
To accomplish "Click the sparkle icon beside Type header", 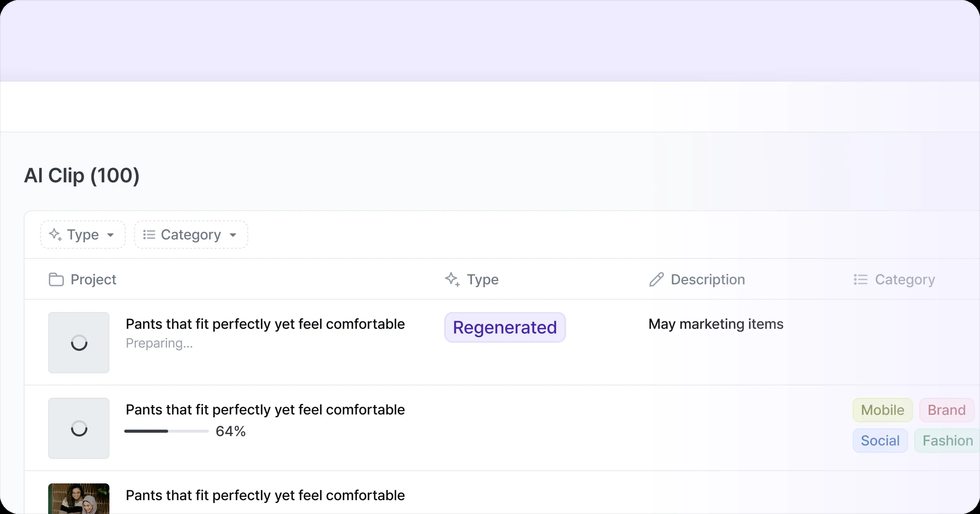I will 452,279.
